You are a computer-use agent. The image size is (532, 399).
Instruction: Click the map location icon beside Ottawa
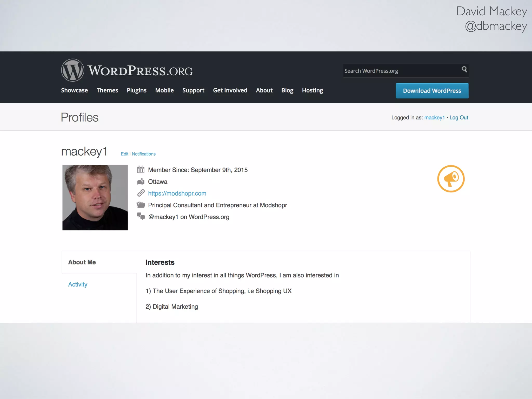click(x=141, y=181)
